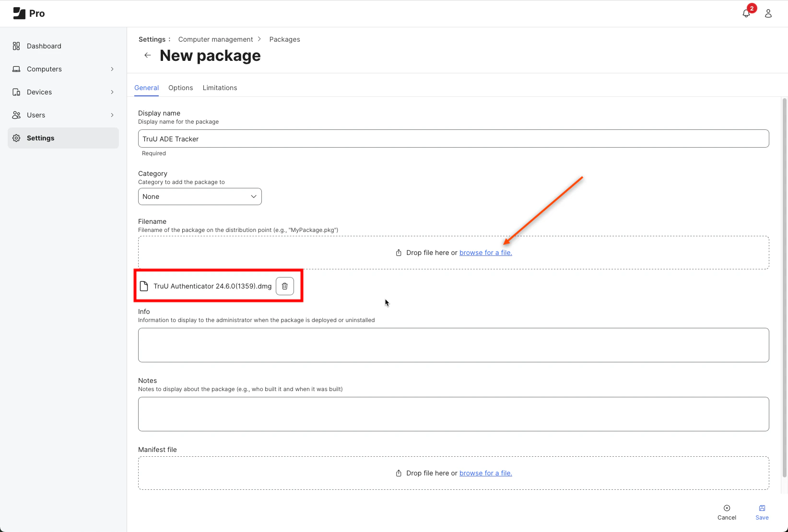
Task: Open the Category dropdown set to None
Action: pyautogui.click(x=200, y=197)
